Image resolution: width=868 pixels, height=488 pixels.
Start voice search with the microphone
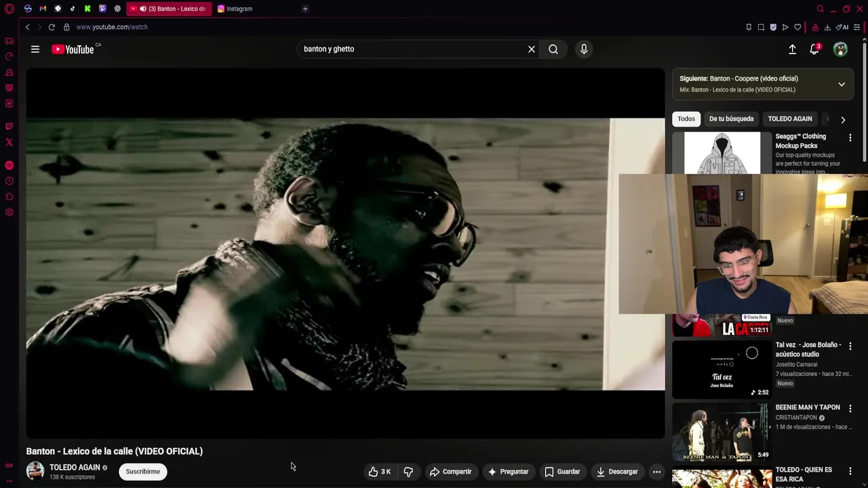(x=584, y=49)
